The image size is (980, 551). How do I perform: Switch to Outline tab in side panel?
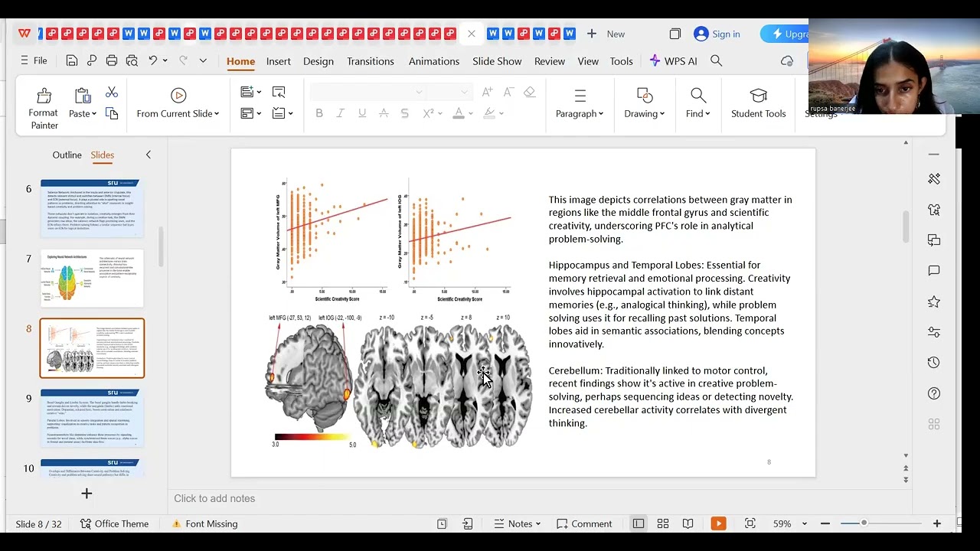(x=67, y=155)
